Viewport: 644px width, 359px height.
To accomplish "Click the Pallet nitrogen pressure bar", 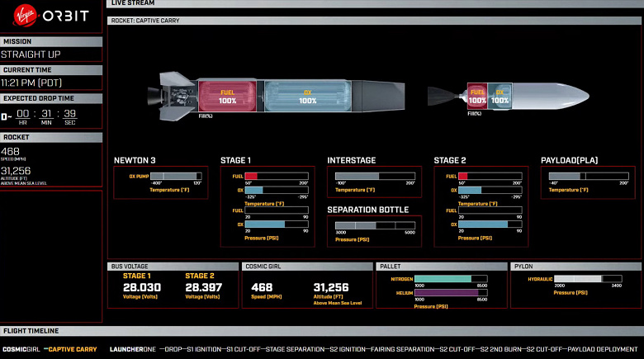I will tap(451, 279).
